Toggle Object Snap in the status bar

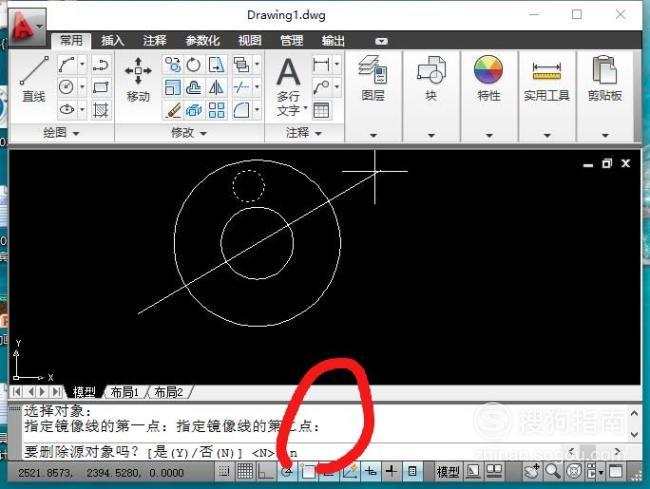click(308, 471)
